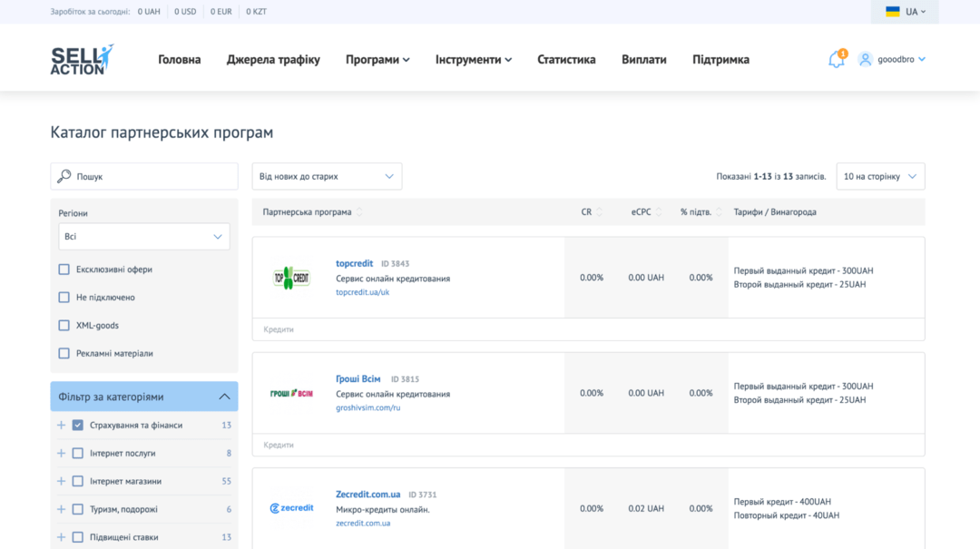Uncheck the Страхування та фінанси category
This screenshot has height=549, width=980.
[x=77, y=425]
